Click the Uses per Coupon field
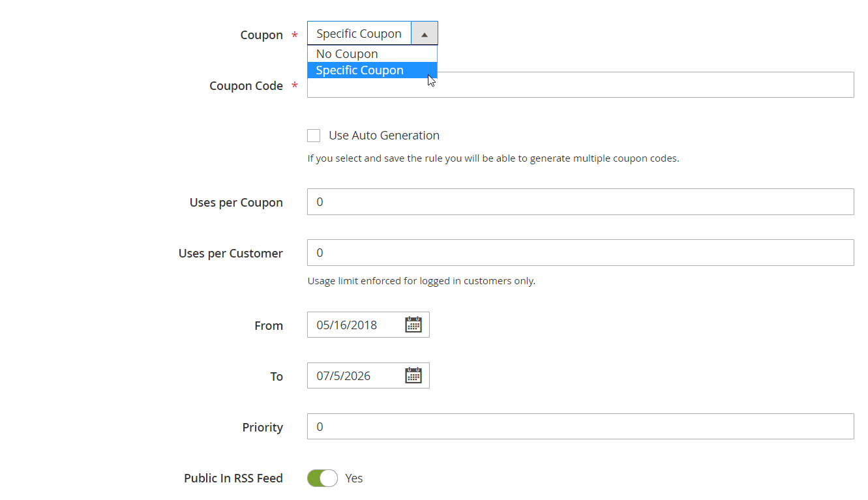Viewport: 868px width, 500px height. [x=580, y=202]
